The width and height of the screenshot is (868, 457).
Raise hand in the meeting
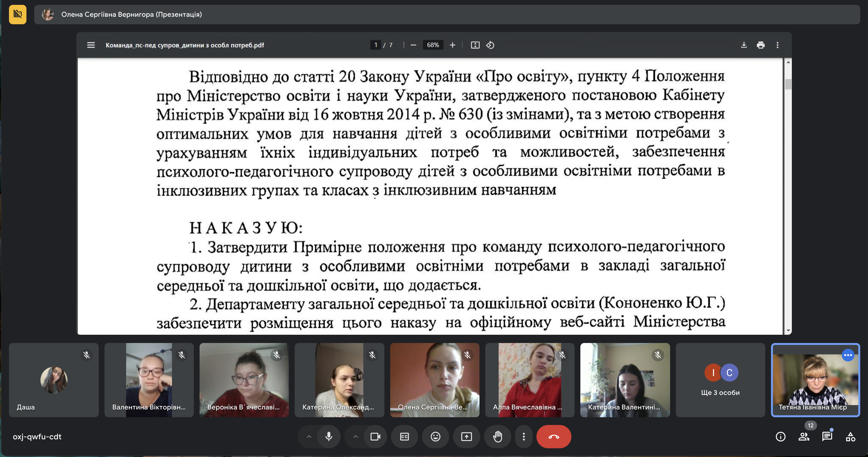click(x=497, y=437)
